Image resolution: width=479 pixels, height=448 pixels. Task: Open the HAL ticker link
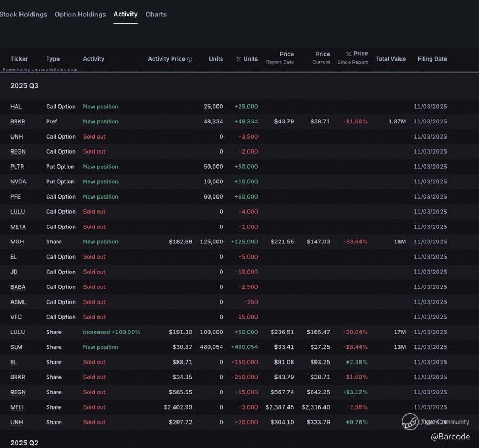point(16,107)
